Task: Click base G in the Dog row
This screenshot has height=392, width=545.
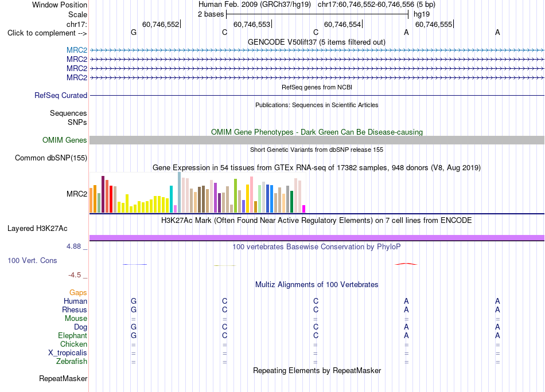Action: point(134,327)
